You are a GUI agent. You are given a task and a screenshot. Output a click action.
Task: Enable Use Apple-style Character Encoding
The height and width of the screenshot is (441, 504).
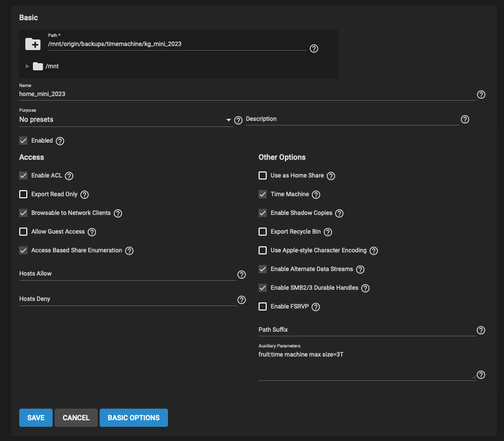pos(263,250)
